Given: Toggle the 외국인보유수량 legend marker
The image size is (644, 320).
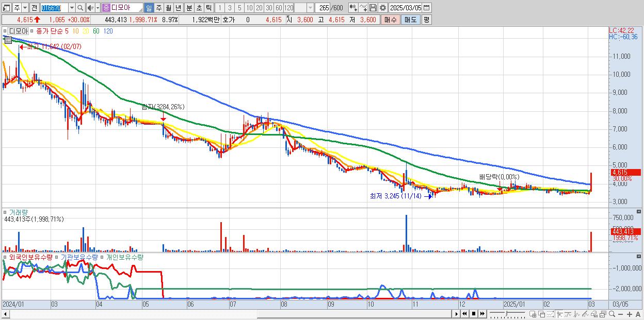Looking at the screenshot, I should 5,257.
